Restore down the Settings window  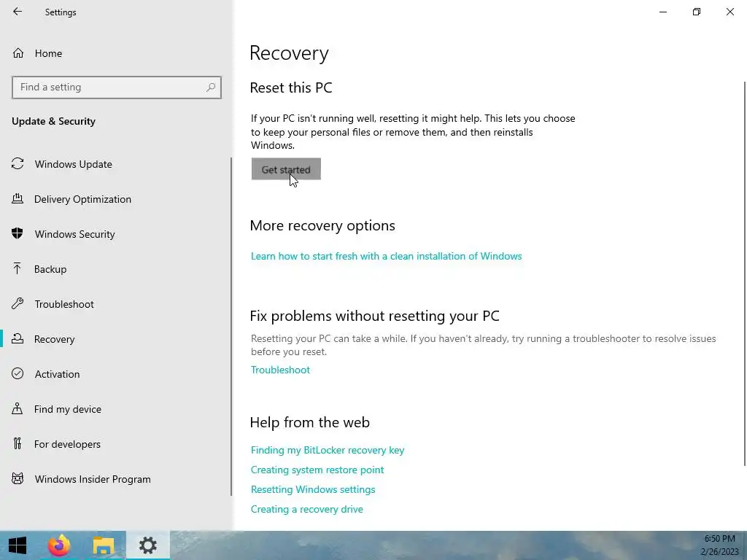click(x=697, y=12)
